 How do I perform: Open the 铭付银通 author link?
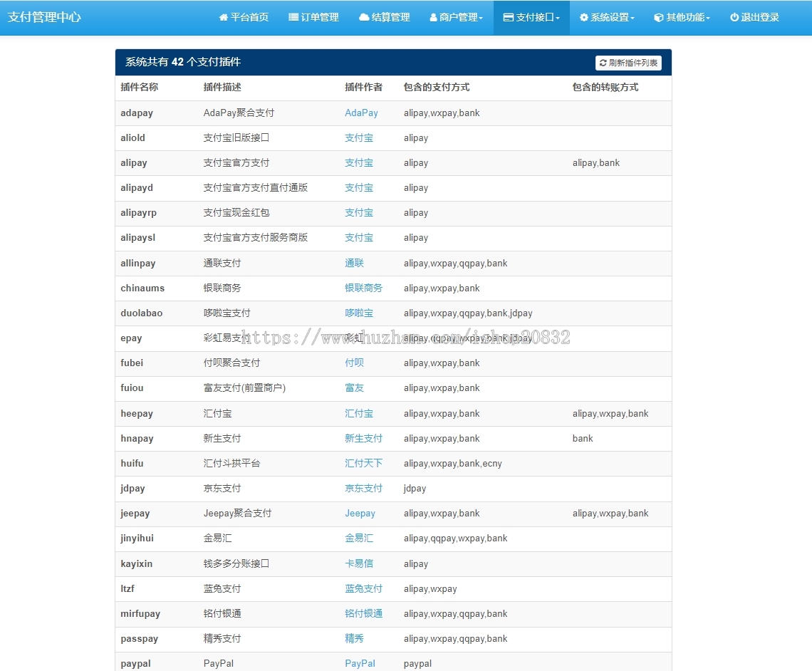363,613
